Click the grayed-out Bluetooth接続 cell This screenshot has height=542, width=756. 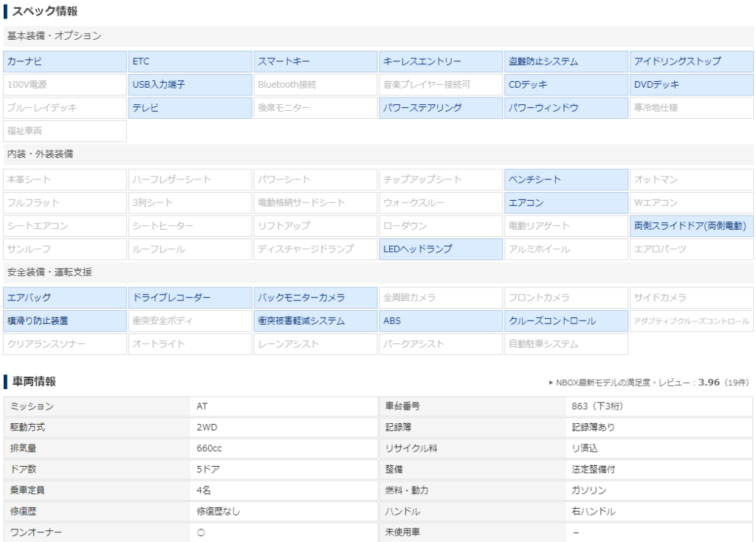(x=315, y=85)
